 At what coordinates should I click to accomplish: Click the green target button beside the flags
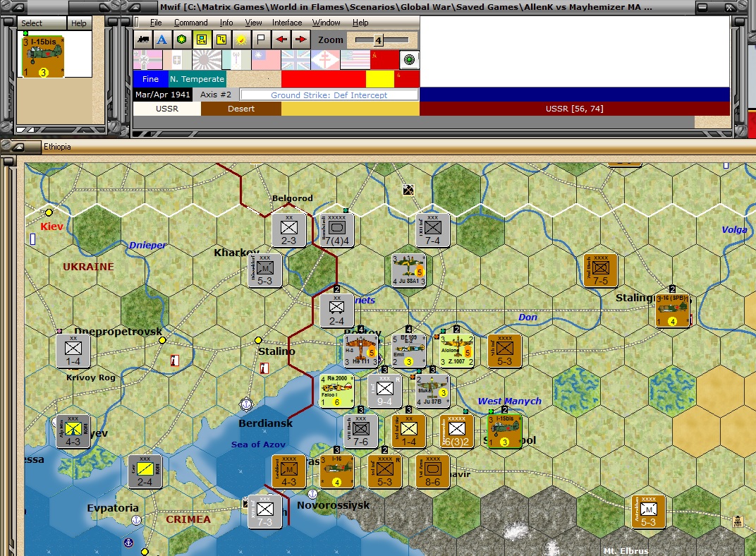(x=409, y=60)
